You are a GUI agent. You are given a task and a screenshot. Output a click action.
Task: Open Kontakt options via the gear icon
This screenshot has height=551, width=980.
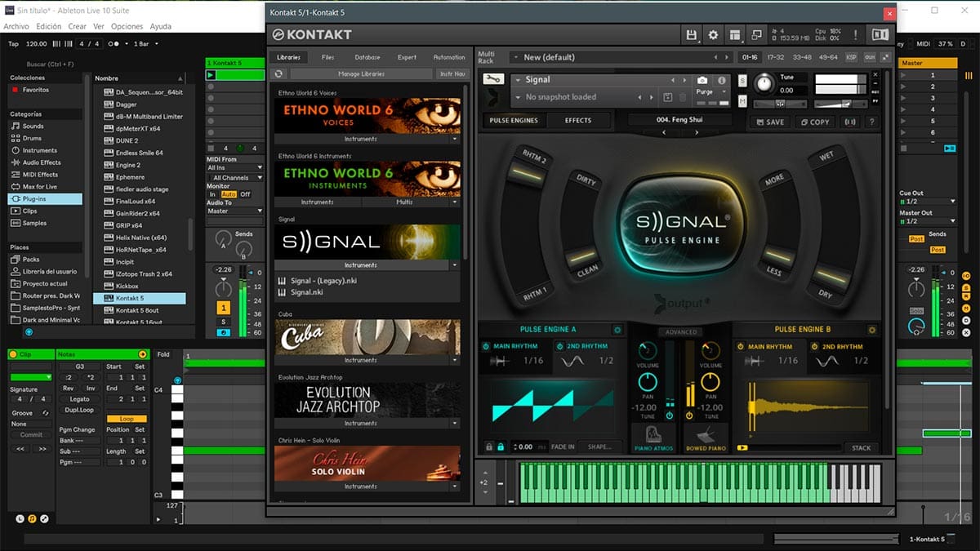tap(713, 34)
